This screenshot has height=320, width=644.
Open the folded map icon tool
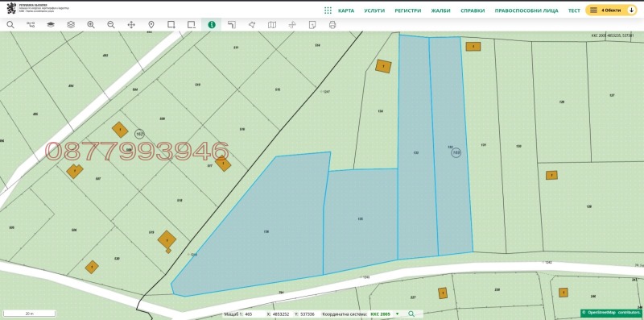pos(272,25)
